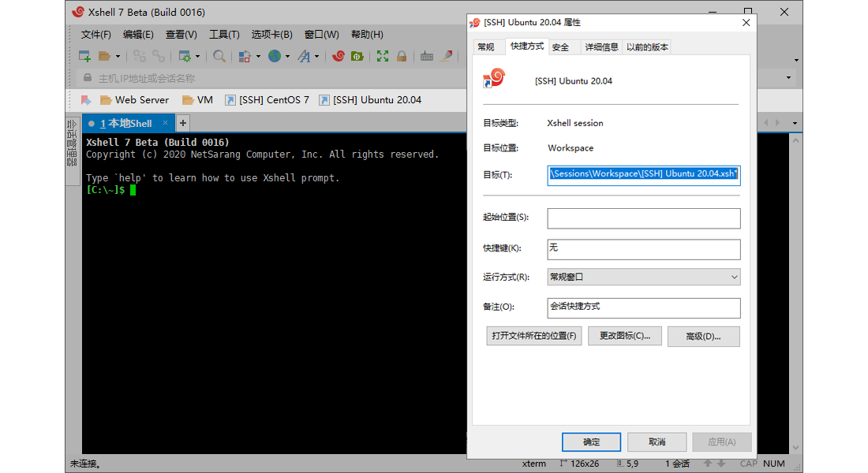Switch to the 以前的版本 tab in properties dialog

tap(647, 47)
